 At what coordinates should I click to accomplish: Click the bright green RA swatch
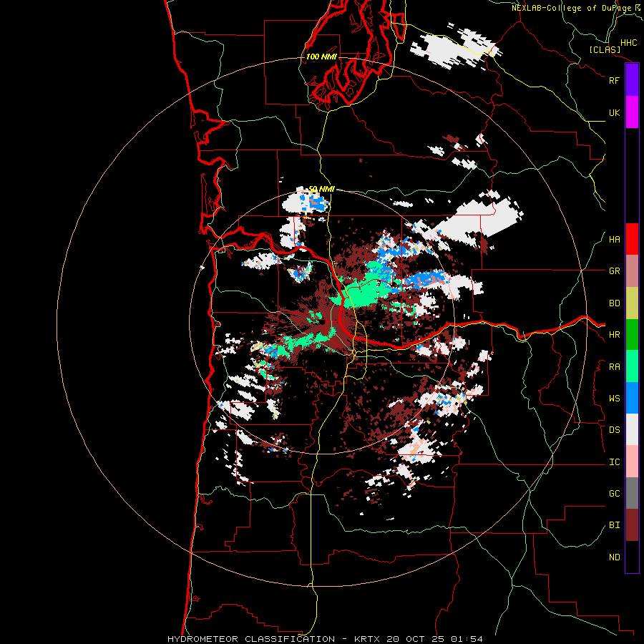pyautogui.click(x=632, y=366)
